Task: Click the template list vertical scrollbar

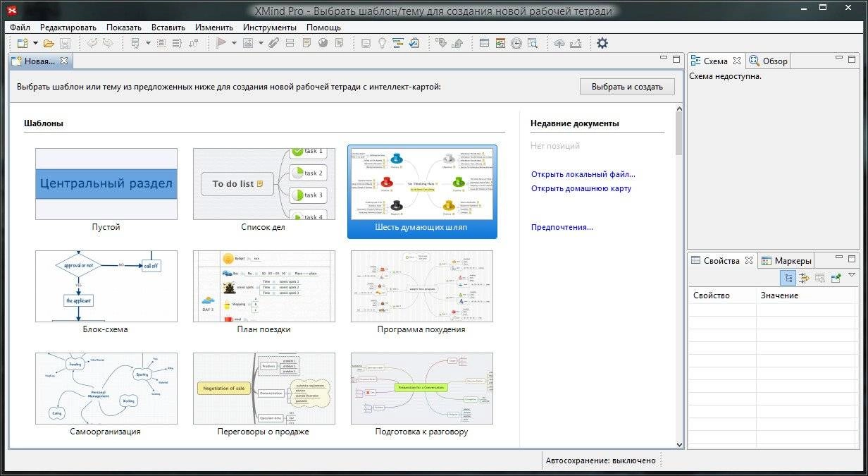Action: point(679,276)
